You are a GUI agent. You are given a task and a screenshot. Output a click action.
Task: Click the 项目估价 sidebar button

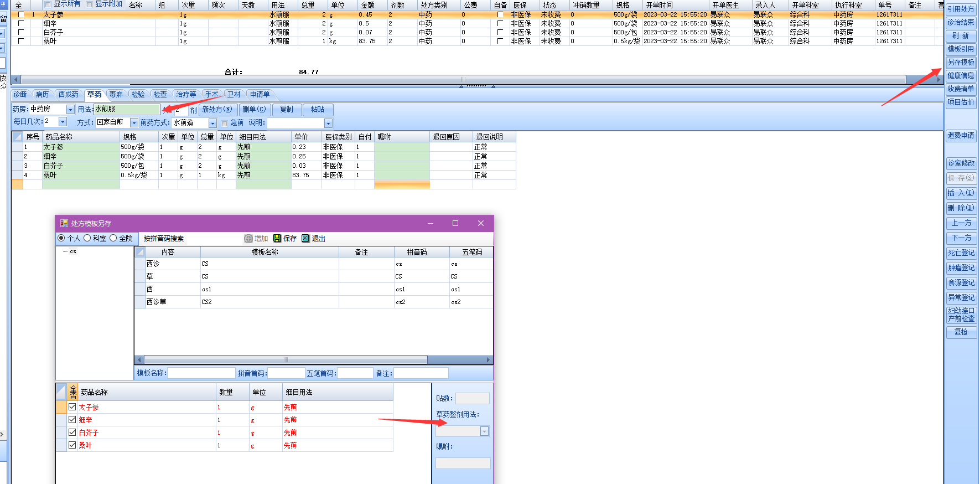(961, 102)
